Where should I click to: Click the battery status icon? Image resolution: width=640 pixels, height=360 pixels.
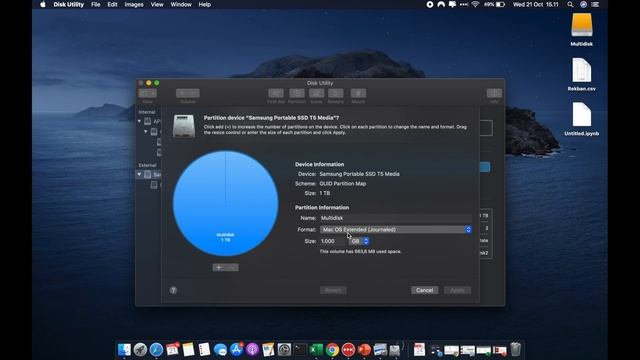[500, 4]
